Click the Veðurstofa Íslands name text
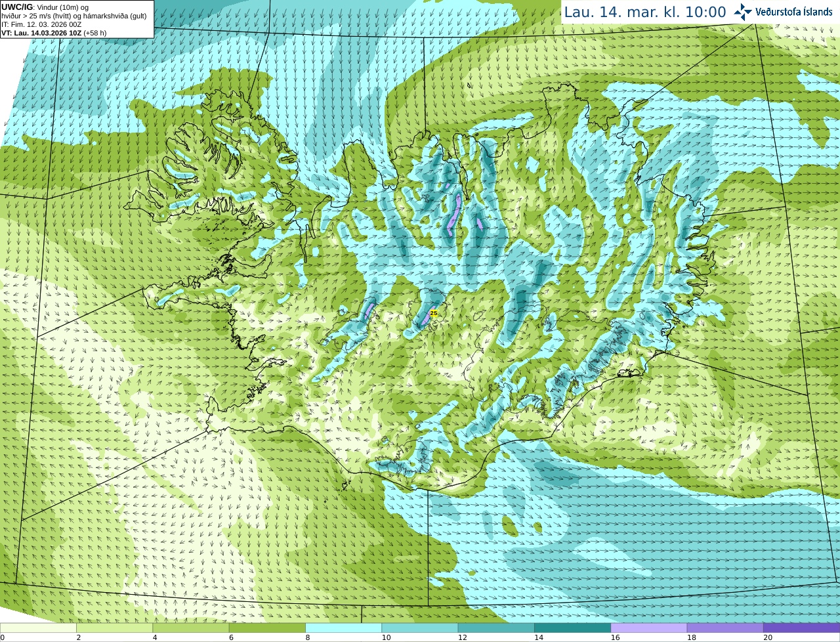 [x=793, y=12]
